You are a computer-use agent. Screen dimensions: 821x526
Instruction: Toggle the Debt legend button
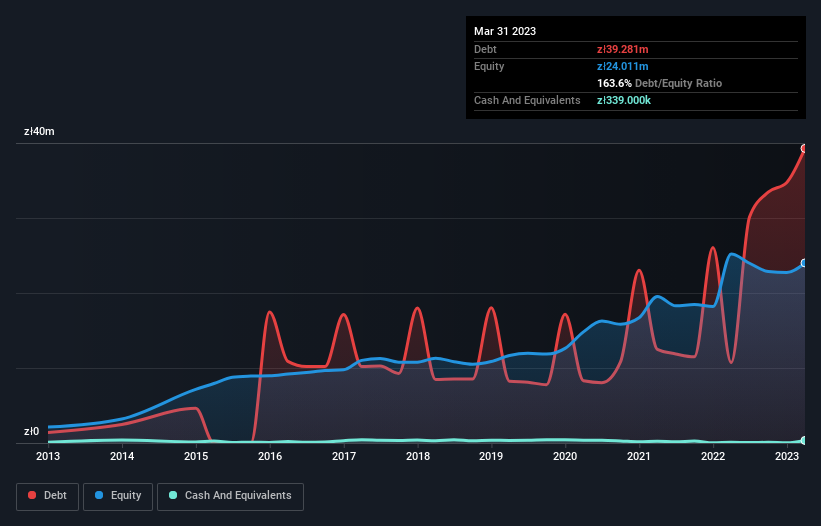tap(48, 496)
